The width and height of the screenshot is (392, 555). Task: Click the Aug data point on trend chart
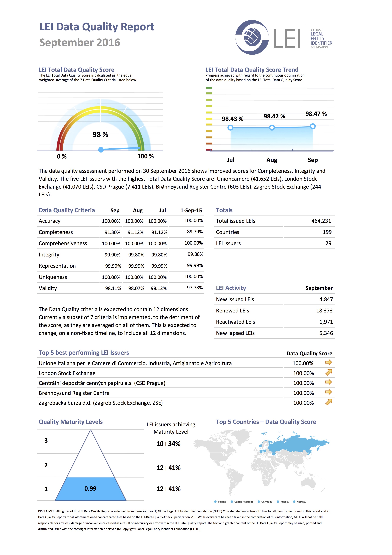(272, 128)
